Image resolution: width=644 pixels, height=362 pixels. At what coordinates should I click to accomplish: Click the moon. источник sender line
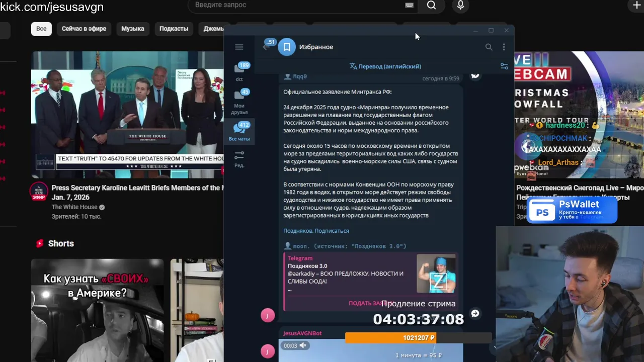(x=345, y=246)
